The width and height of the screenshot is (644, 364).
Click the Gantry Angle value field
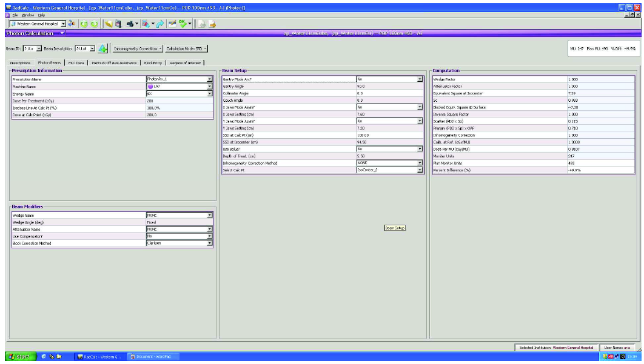pyautogui.click(x=390, y=86)
